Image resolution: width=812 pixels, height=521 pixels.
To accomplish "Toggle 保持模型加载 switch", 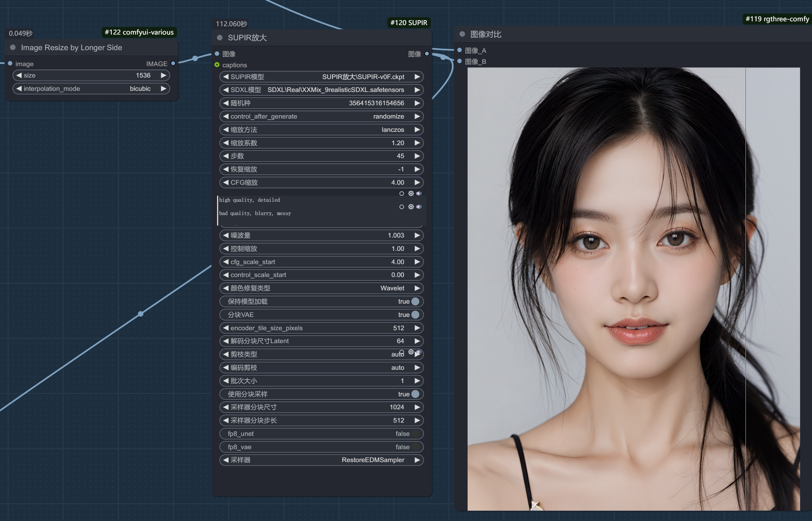I will click(x=415, y=301).
